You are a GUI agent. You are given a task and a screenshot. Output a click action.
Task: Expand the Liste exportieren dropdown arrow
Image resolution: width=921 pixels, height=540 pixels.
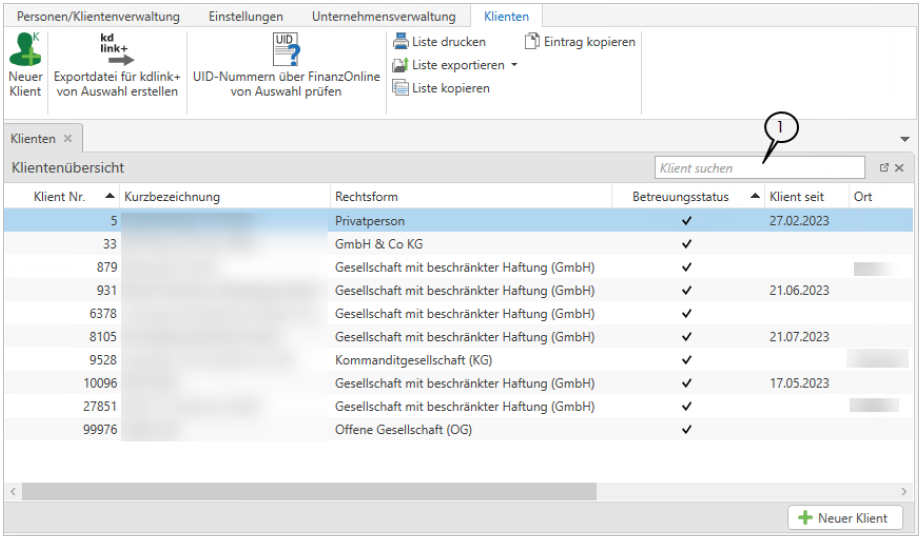point(514,66)
